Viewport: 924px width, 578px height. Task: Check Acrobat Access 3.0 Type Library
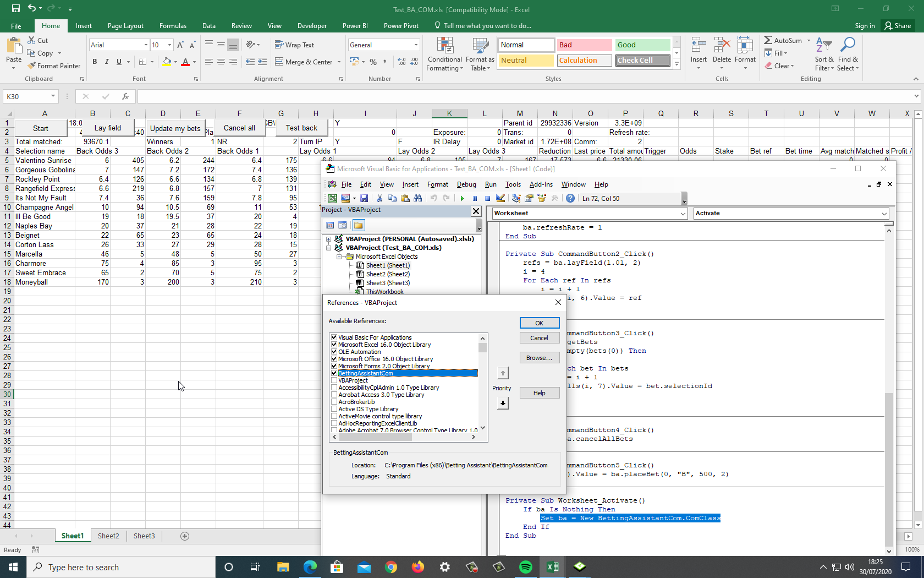click(x=334, y=395)
